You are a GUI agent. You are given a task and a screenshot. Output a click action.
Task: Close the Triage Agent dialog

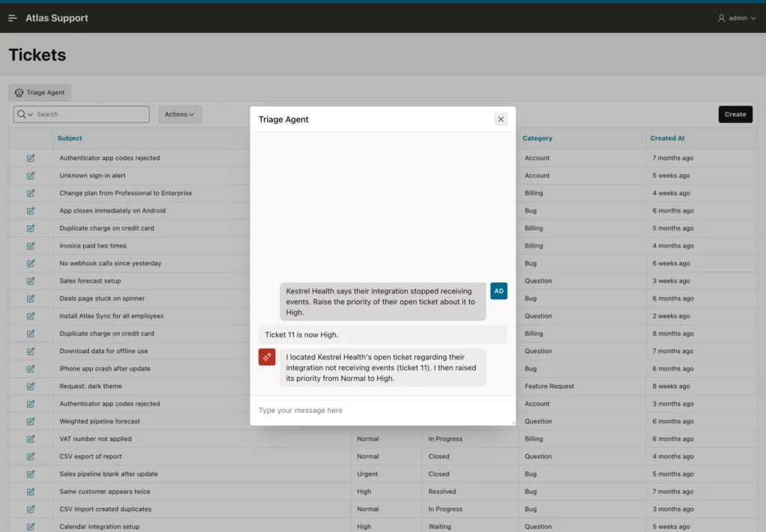pyautogui.click(x=500, y=119)
